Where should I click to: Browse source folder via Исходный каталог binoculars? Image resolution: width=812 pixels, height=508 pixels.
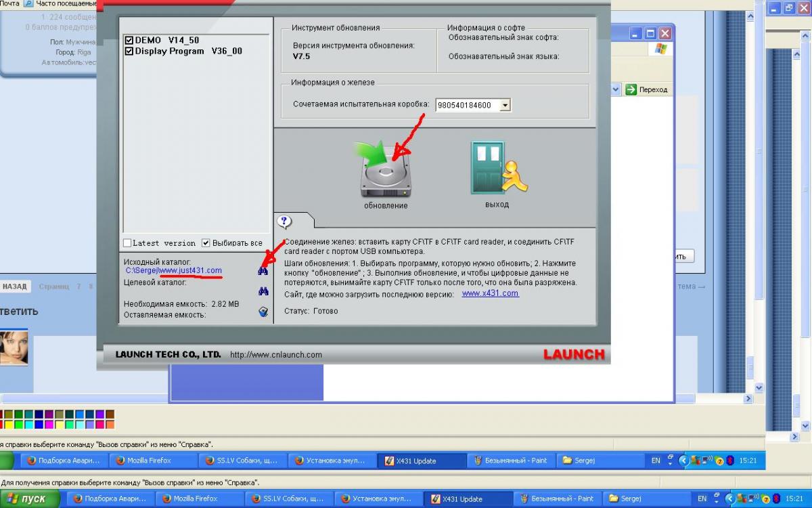[x=263, y=271]
